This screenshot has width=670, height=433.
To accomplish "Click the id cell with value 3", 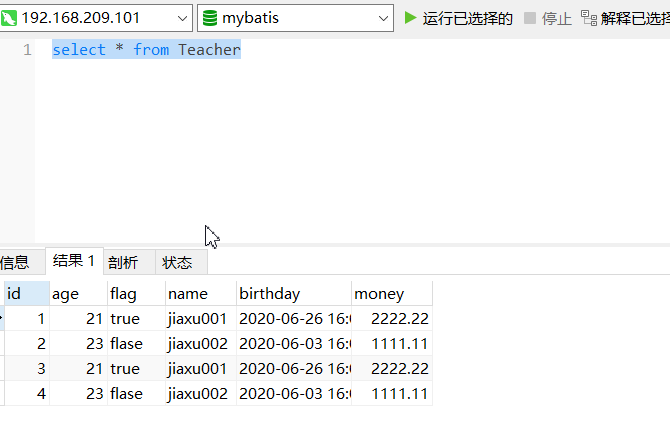I will tap(27, 368).
